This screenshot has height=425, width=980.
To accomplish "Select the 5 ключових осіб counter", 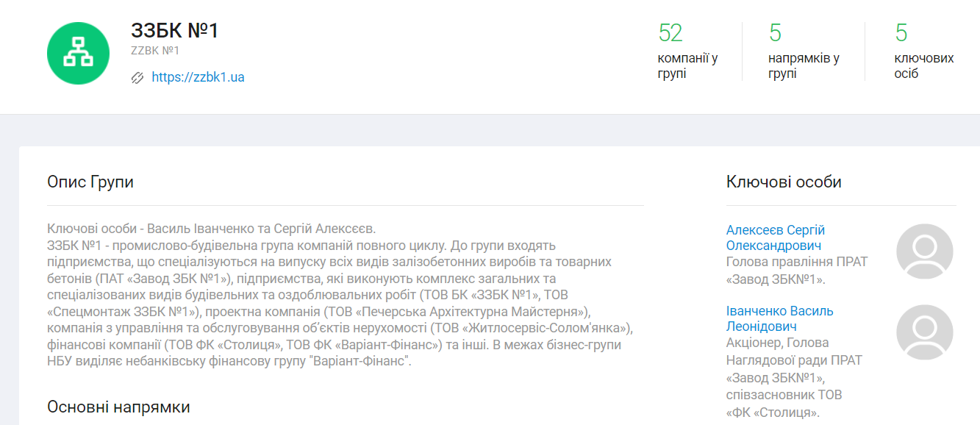I will click(923, 51).
